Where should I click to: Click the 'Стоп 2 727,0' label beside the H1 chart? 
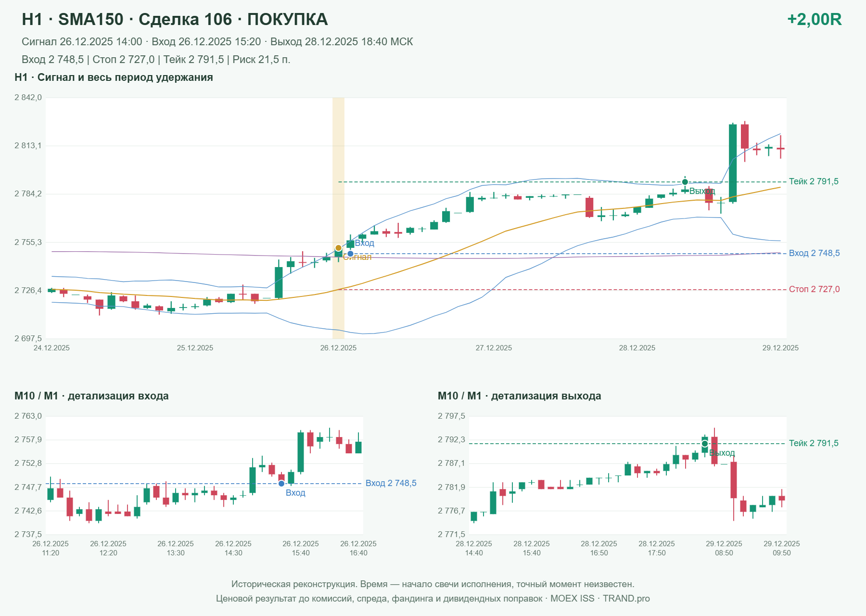814,289
